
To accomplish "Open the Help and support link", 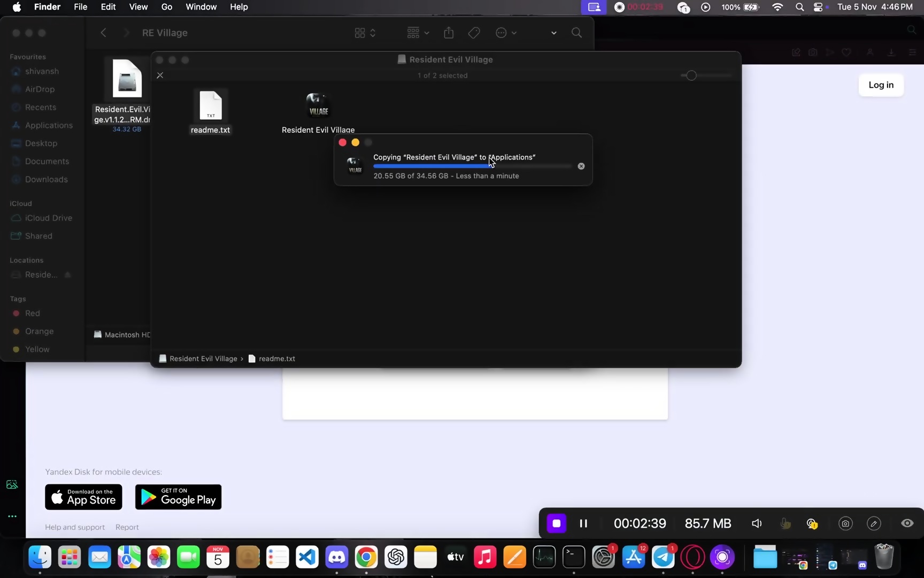I will tap(75, 527).
